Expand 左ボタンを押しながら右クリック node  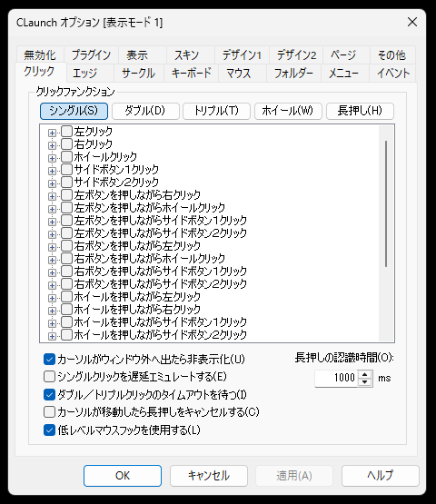point(52,196)
